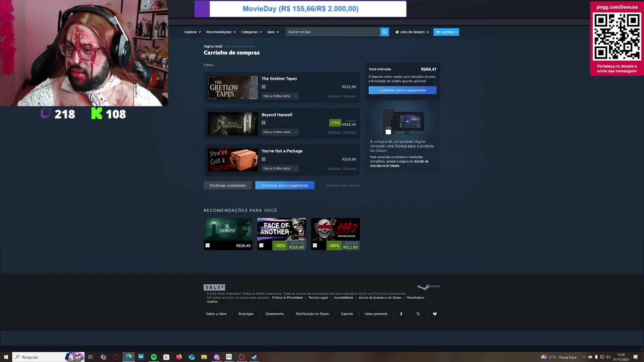
Task: Expand the Categorias menu
Action: 251,32
